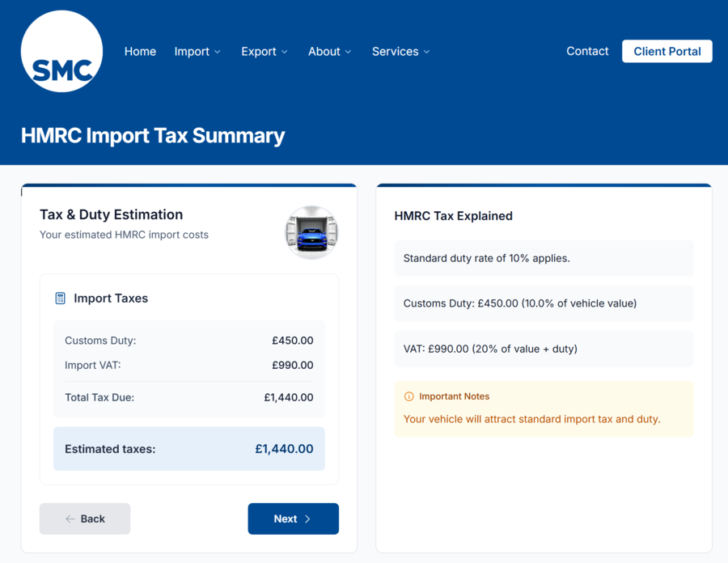Expand the Import dropdown menu
The image size is (728, 563).
[197, 52]
